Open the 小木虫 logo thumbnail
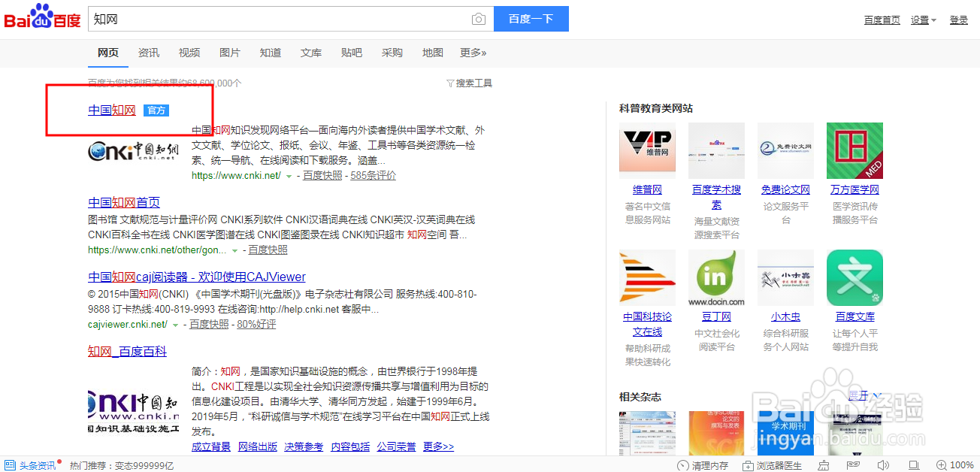Screen dimensions: 980x472 click(785, 278)
